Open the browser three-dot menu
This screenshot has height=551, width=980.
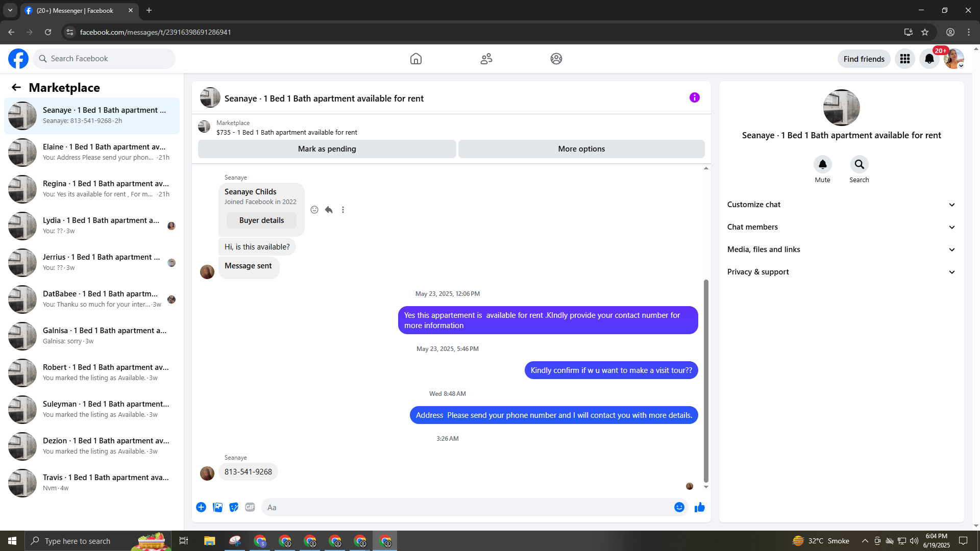point(969,32)
